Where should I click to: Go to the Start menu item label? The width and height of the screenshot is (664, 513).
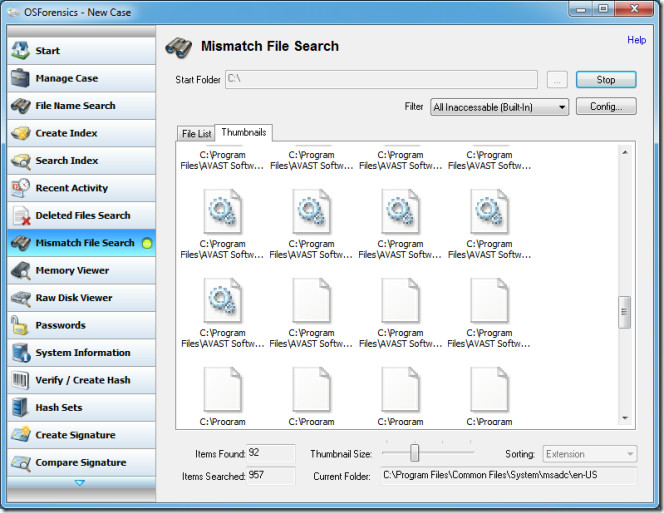pyautogui.click(x=47, y=51)
